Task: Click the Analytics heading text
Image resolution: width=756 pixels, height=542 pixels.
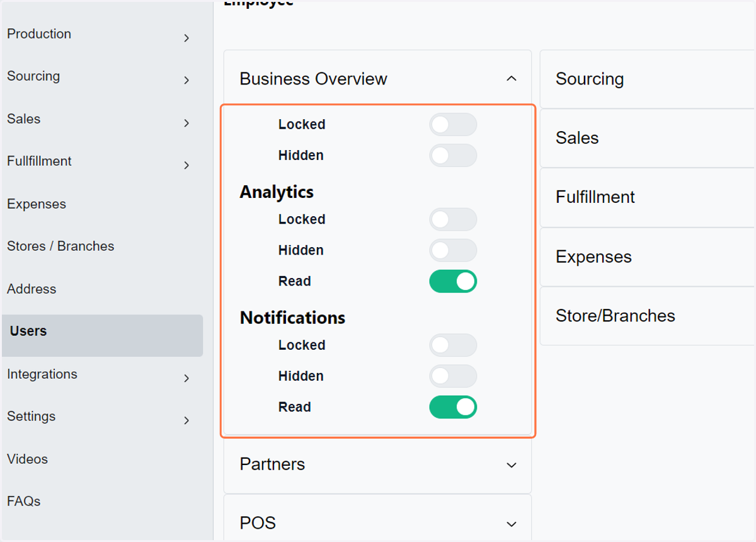Action: 277,192
